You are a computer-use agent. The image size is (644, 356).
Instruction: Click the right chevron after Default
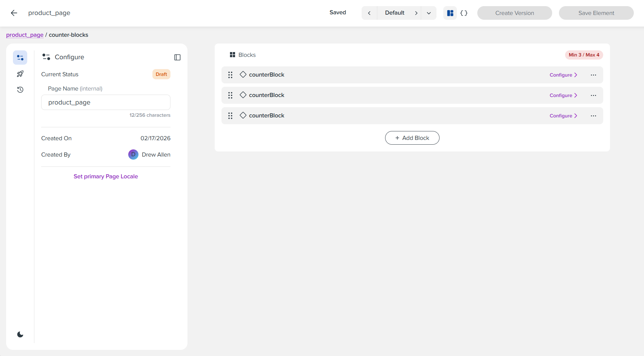click(416, 13)
